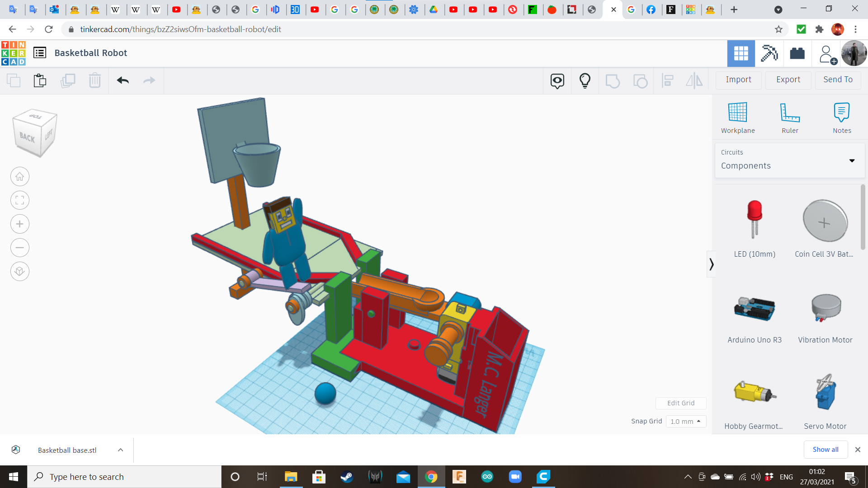This screenshot has width=868, height=488.
Task: Click the zoom in plus button
Action: [20, 224]
